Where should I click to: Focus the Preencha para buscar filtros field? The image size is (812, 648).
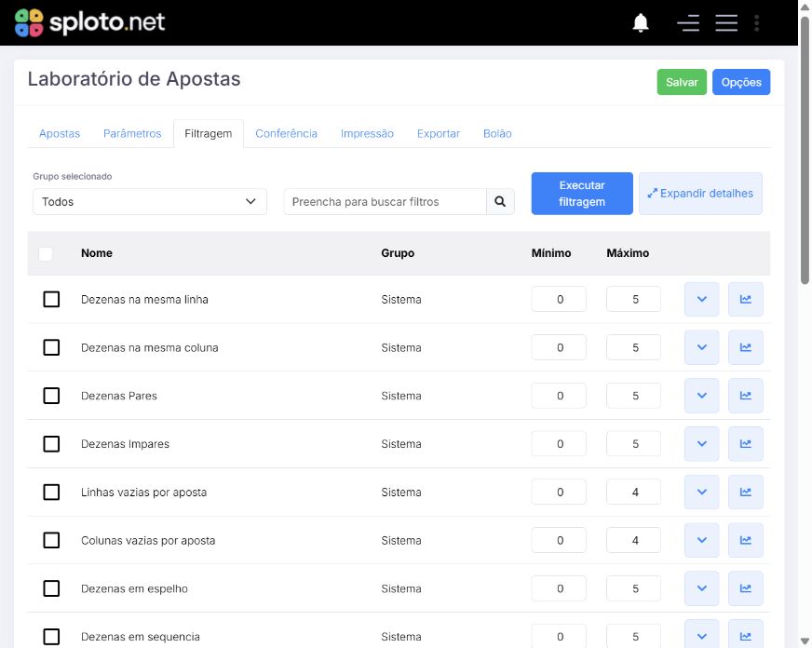385,201
